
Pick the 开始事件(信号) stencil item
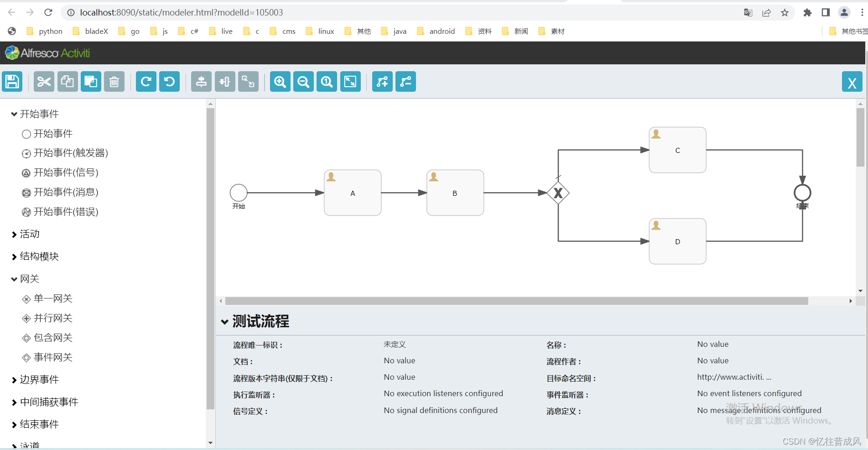(x=60, y=173)
